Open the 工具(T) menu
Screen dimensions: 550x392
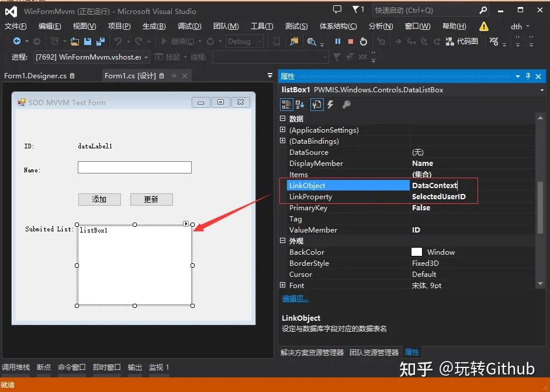(x=262, y=26)
